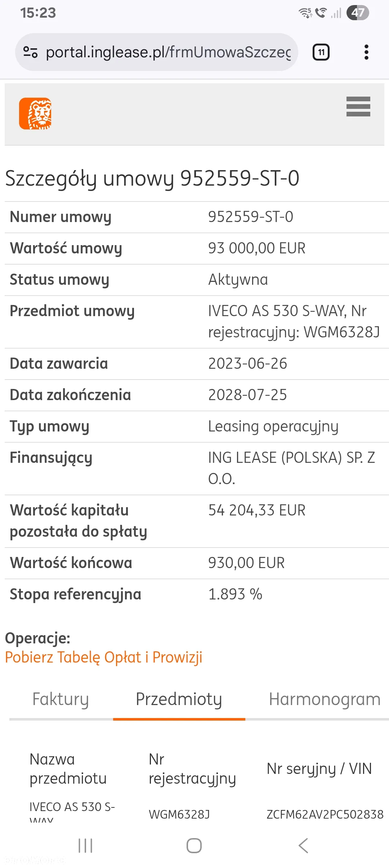This screenshot has height=868, width=389.
Task: Tap the ING lion logo
Action: point(35,114)
